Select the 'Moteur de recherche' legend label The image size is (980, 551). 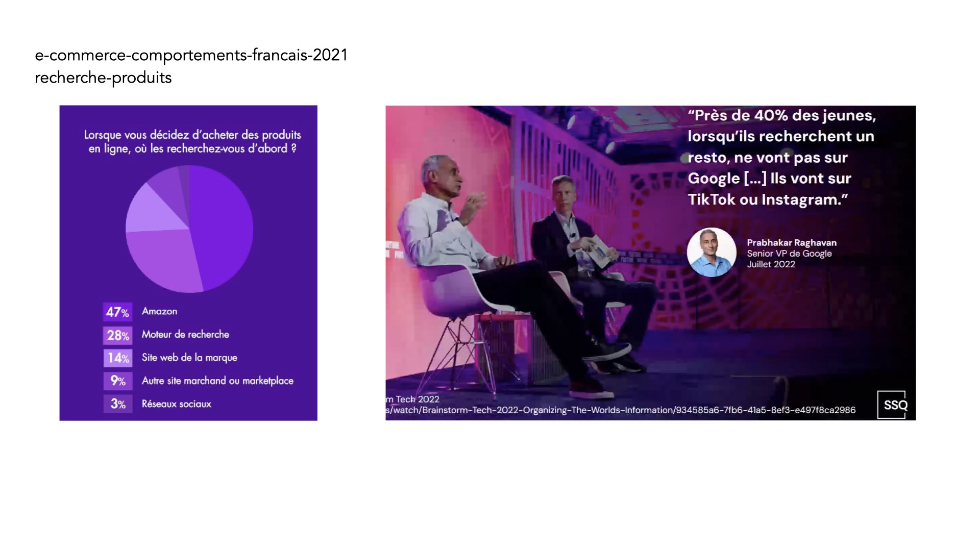tap(185, 334)
